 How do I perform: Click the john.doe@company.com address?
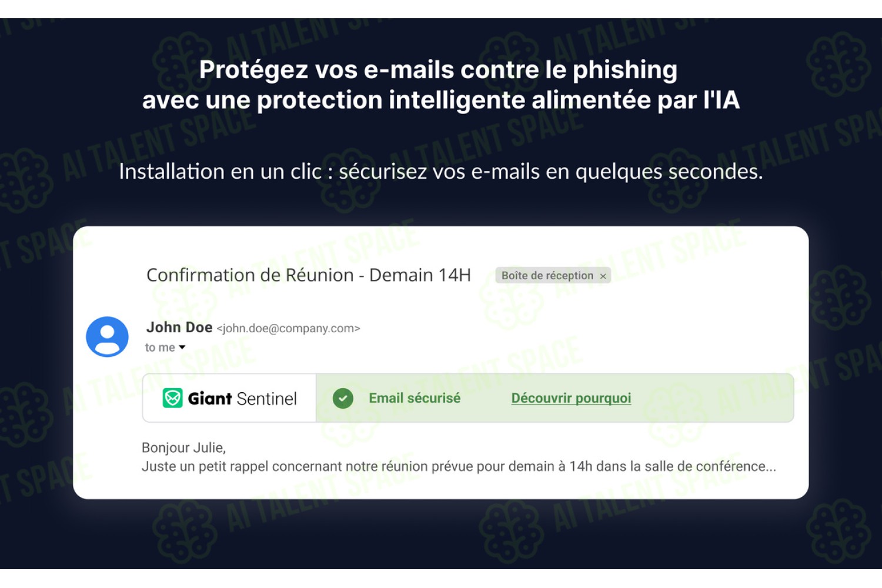tap(289, 329)
